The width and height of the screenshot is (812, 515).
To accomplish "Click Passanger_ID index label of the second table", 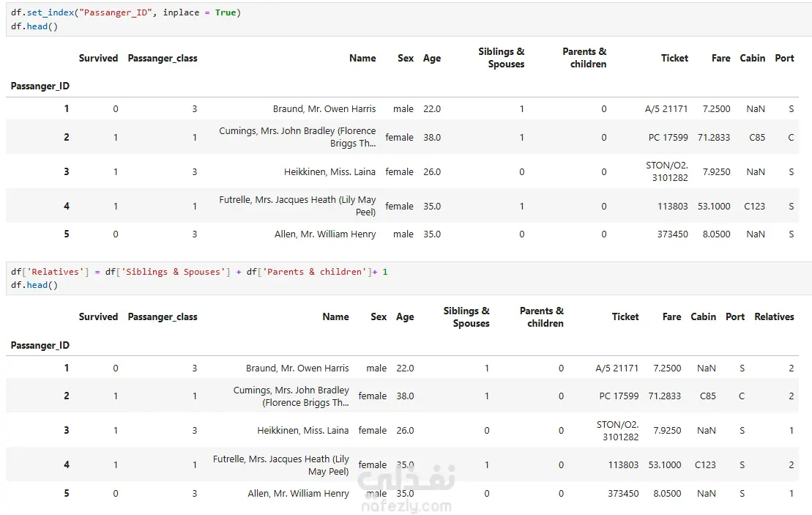I will [40, 345].
